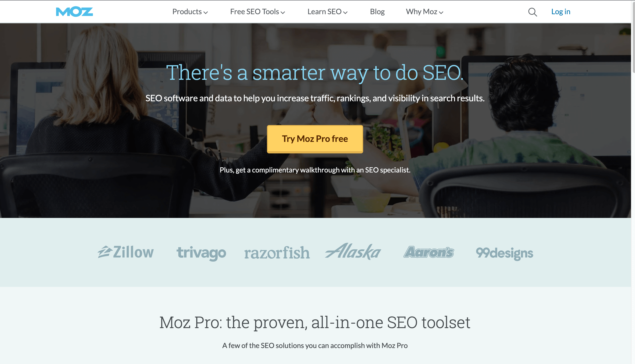
Task: Click the Alaska airlines logo
Action: (353, 251)
